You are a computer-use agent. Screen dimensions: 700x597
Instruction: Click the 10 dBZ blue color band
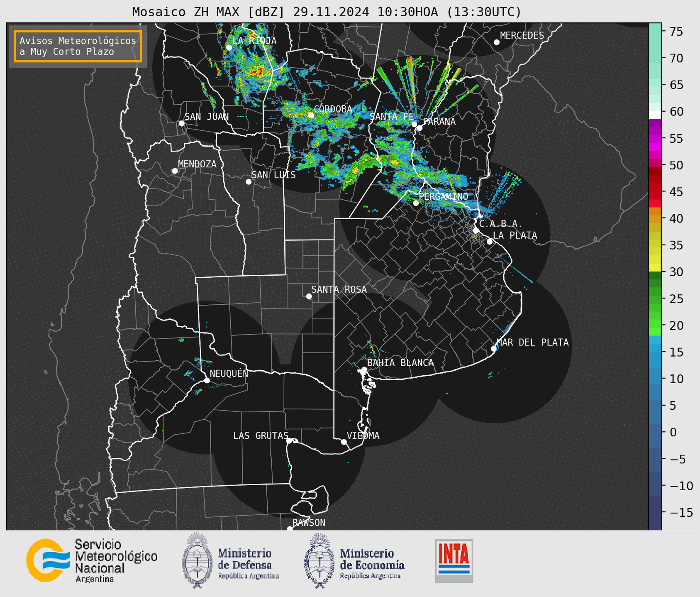point(655,379)
